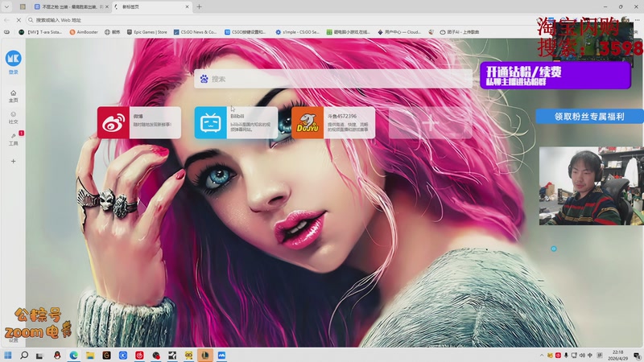
Task: Close the 不屈之枪 出装 tab
Action: point(107,6)
